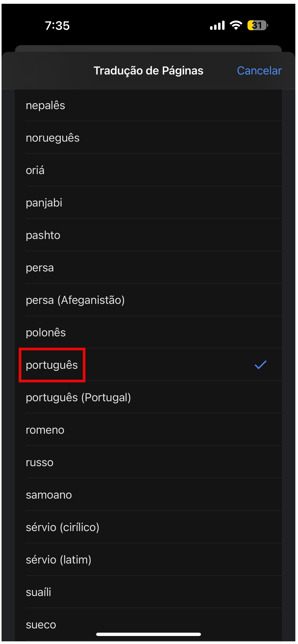Choose norueguês from the list

click(x=53, y=138)
